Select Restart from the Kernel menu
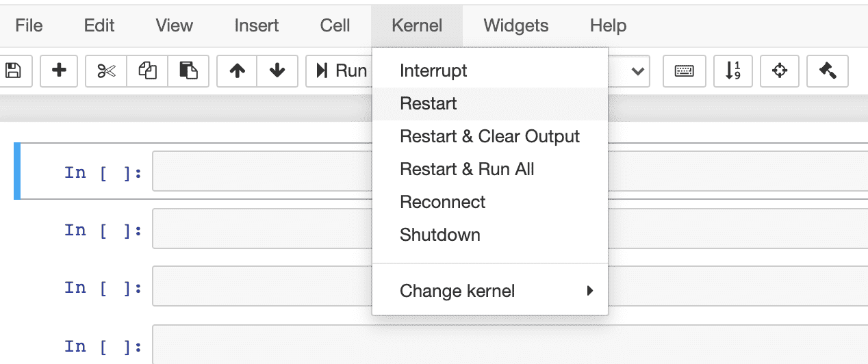 (429, 104)
